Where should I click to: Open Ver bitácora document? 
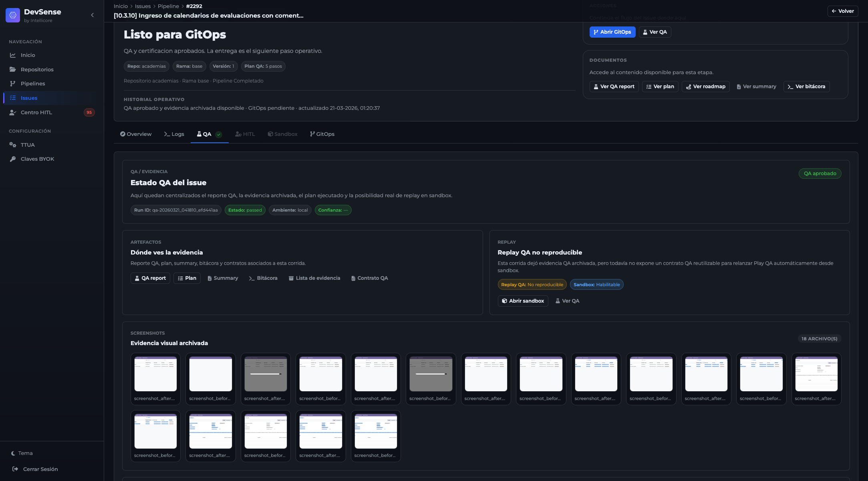pos(806,87)
